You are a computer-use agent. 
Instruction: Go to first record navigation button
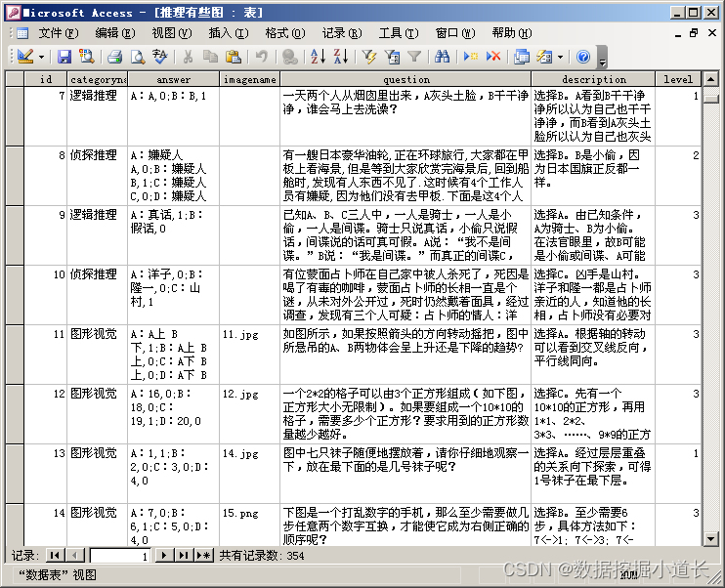[x=55, y=555]
